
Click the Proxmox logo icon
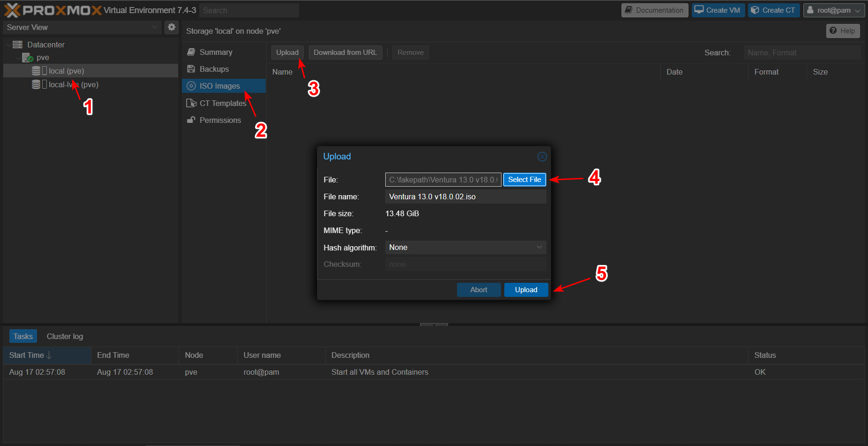tap(13, 10)
